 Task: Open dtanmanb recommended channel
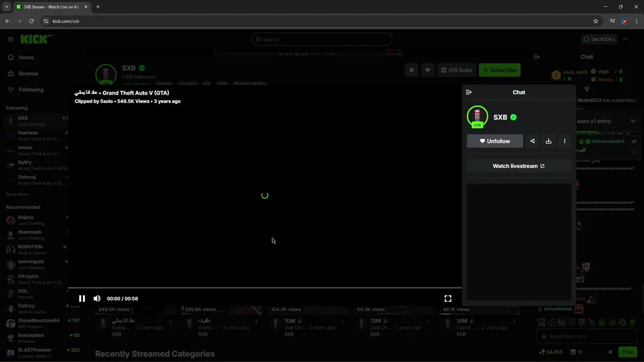[34, 235]
